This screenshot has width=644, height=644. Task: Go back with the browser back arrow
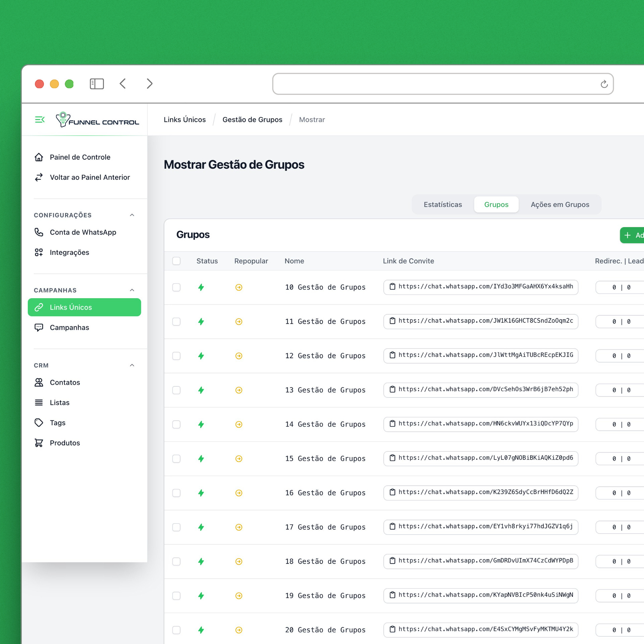[x=123, y=84]
